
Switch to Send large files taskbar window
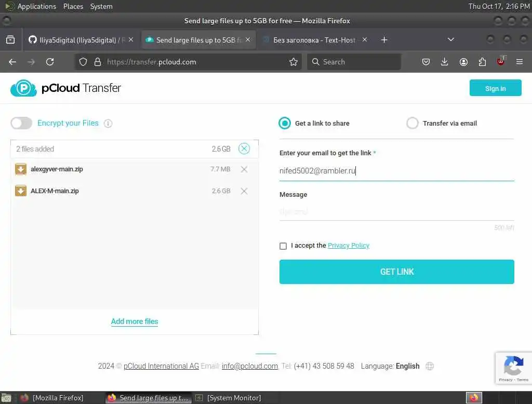(x=149, y=398)
